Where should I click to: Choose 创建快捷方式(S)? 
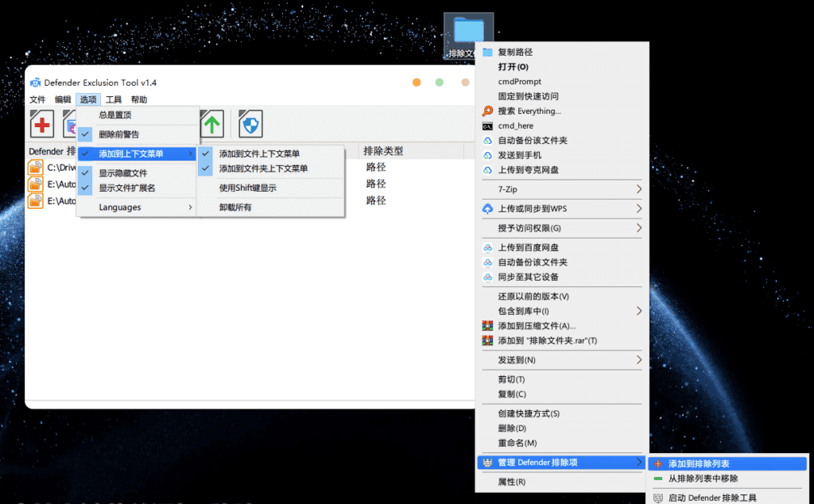pos(562,413)
